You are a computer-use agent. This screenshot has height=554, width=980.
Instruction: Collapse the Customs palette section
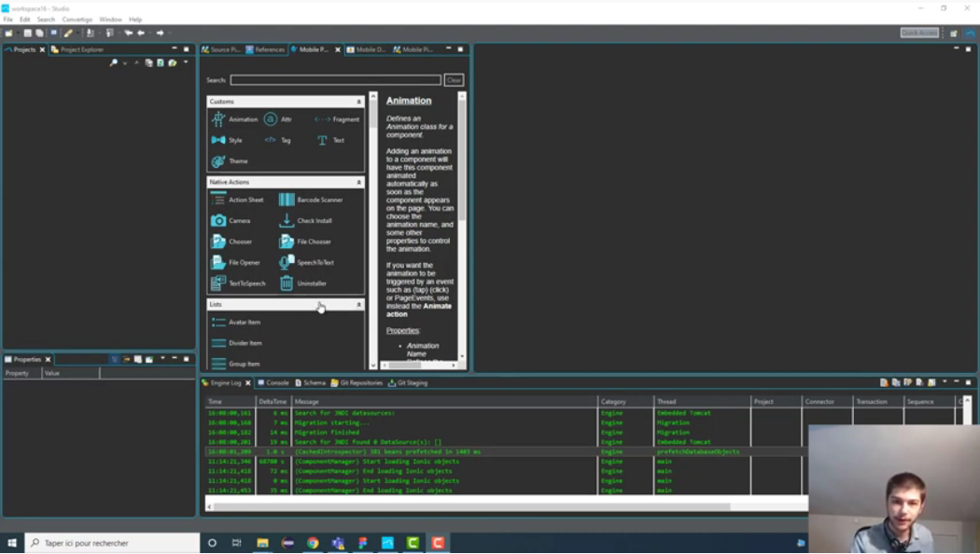(x=358, y=102)
